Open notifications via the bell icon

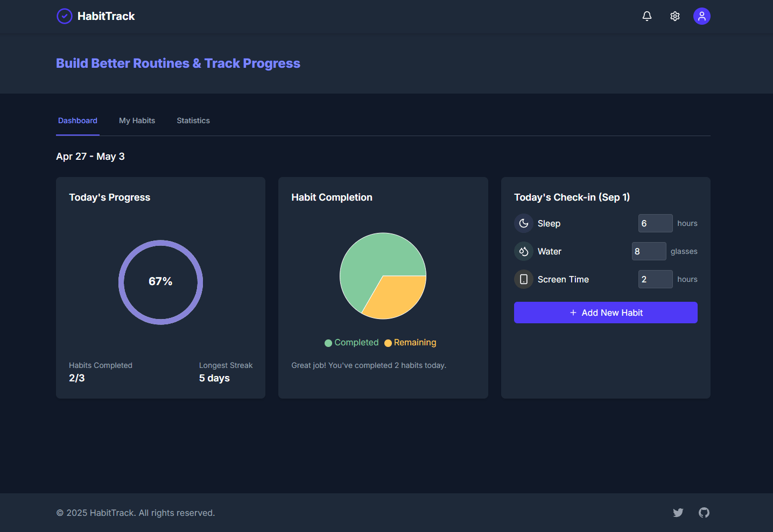pyautogui.click(x=647, y=16)
